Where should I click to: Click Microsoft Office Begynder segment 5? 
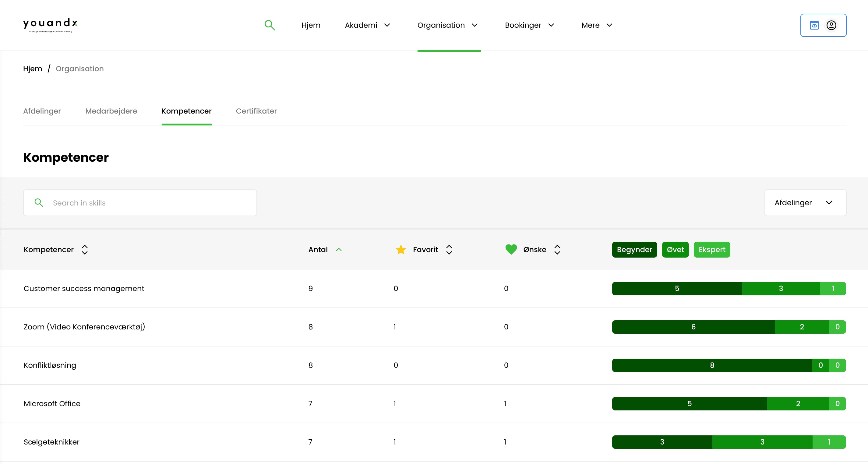690,404
